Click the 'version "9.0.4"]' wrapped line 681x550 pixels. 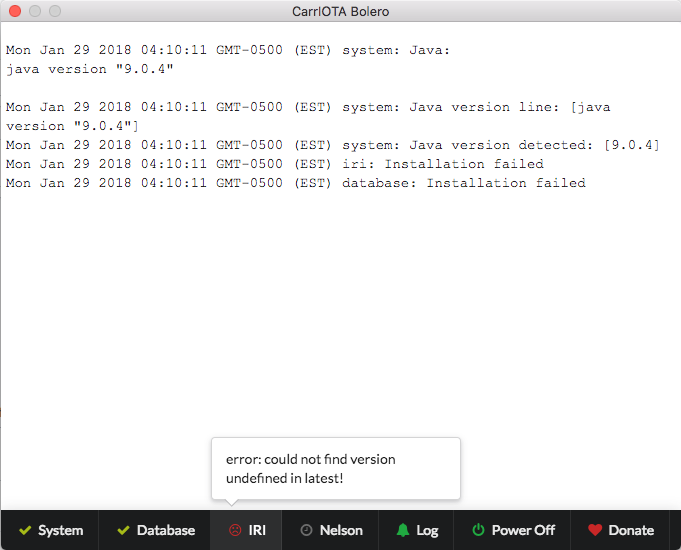click(x=72, y=126)
